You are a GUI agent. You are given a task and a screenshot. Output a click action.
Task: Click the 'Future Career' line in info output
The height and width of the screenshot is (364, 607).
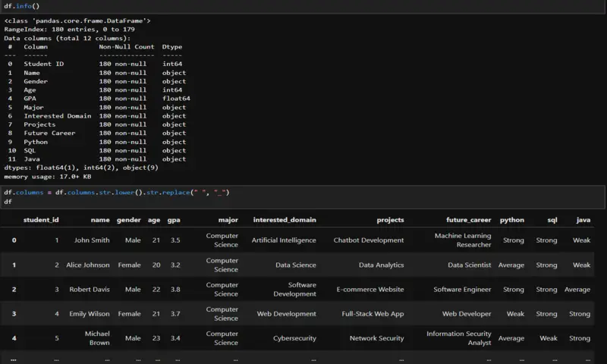pos(97,133)
